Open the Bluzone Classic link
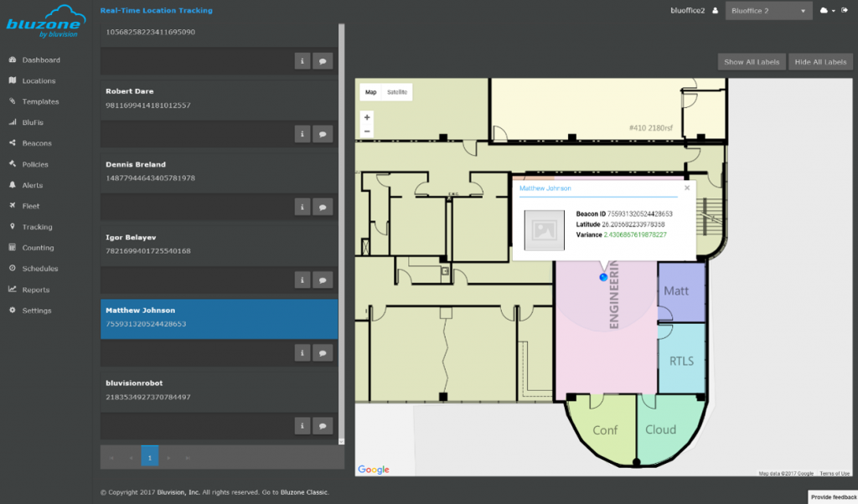858x504 pixels. pyautogui.click(x=304, y=492)
